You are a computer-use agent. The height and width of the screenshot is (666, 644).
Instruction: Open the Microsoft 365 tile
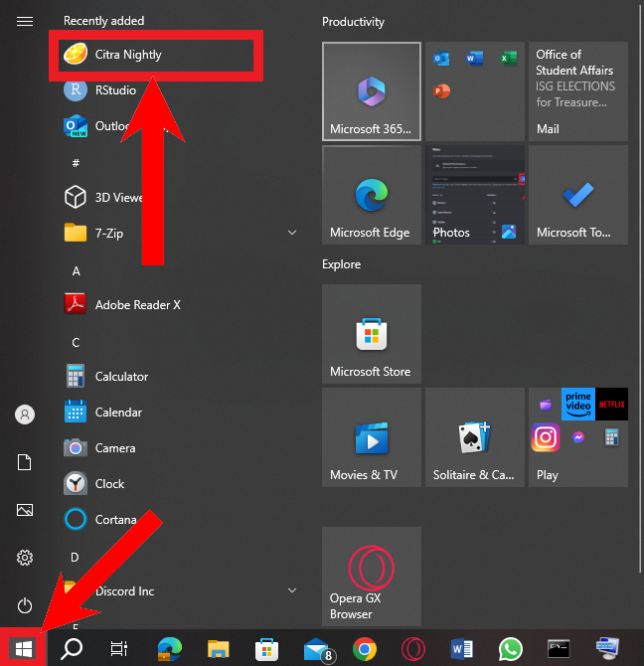point(372,91)
